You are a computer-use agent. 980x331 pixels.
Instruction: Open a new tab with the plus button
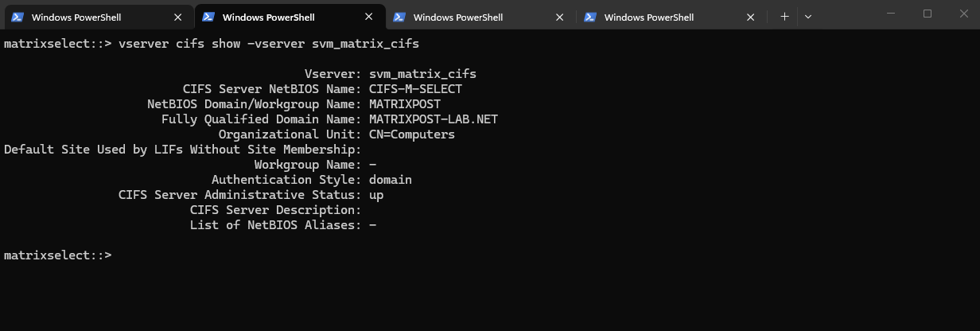(x=784, y=17)
